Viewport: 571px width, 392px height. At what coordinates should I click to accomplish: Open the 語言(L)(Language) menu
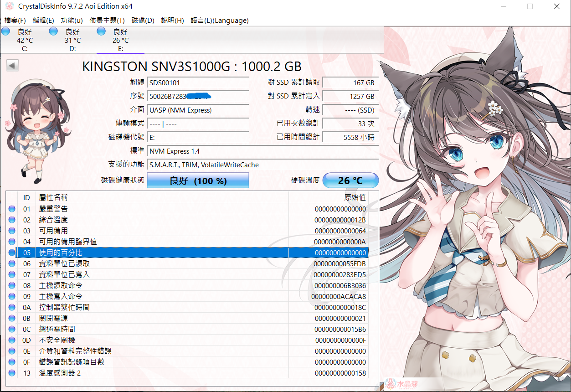220,21
